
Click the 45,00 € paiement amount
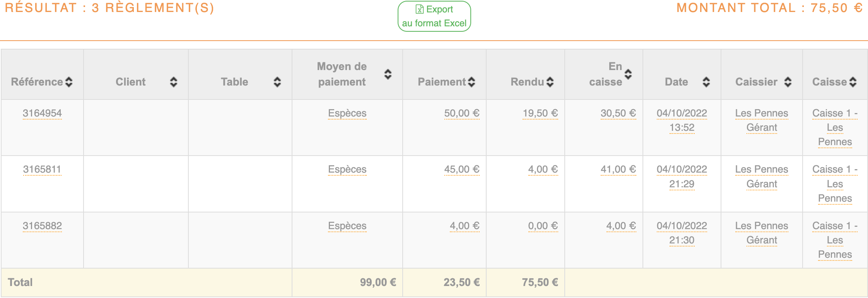[461, 170]
